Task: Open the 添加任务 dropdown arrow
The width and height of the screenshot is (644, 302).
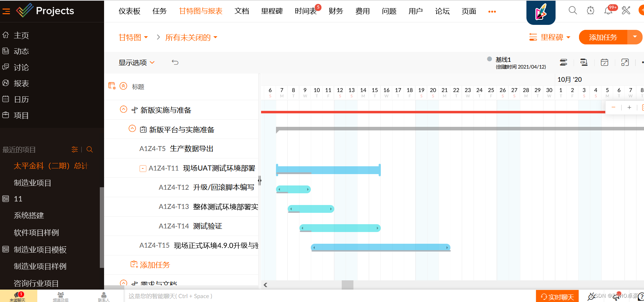Action: [x=635, y=37]
